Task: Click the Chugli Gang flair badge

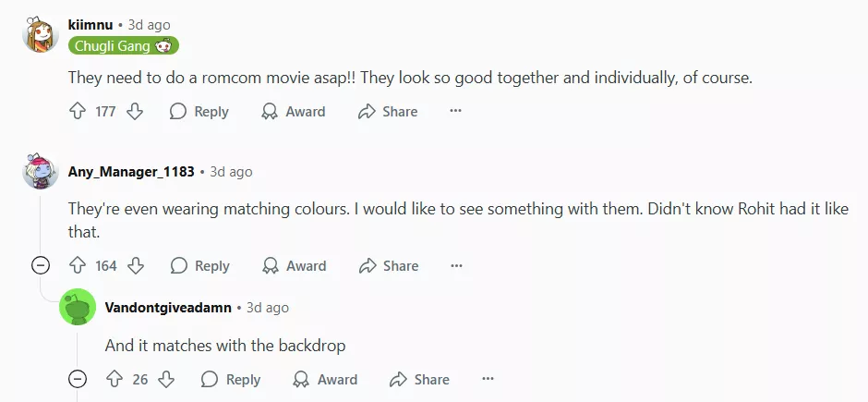Action: click(123, 45)
